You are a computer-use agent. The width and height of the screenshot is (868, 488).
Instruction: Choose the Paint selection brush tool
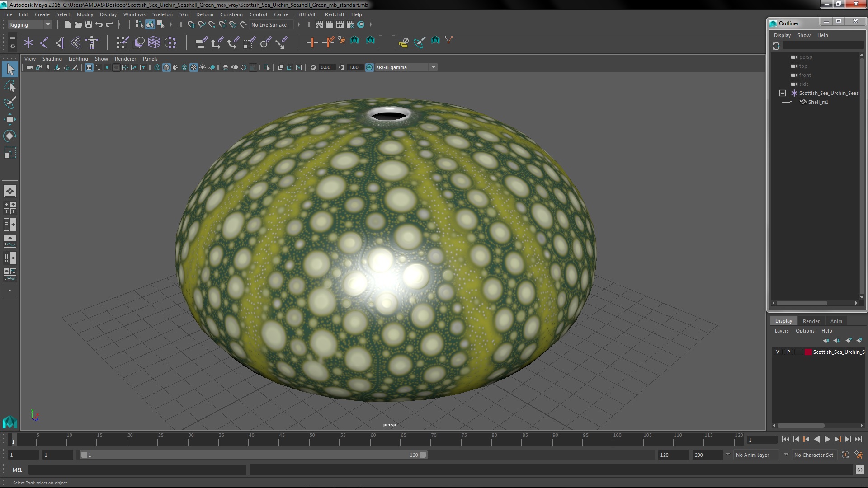click(10, 103)
